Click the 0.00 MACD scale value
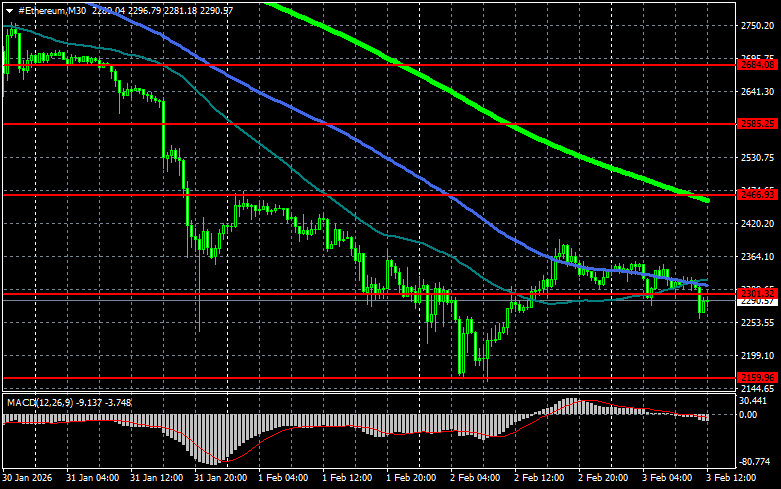 (x=748, y=414)
